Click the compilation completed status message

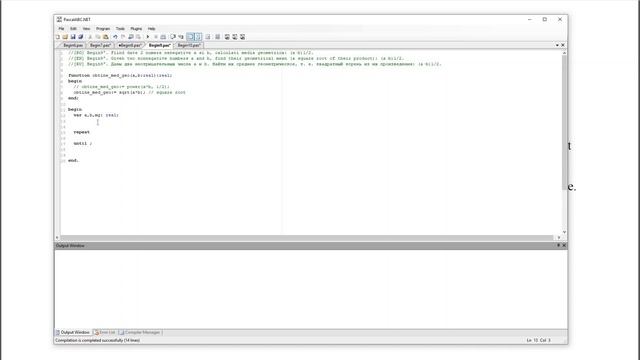click(98, 340)
